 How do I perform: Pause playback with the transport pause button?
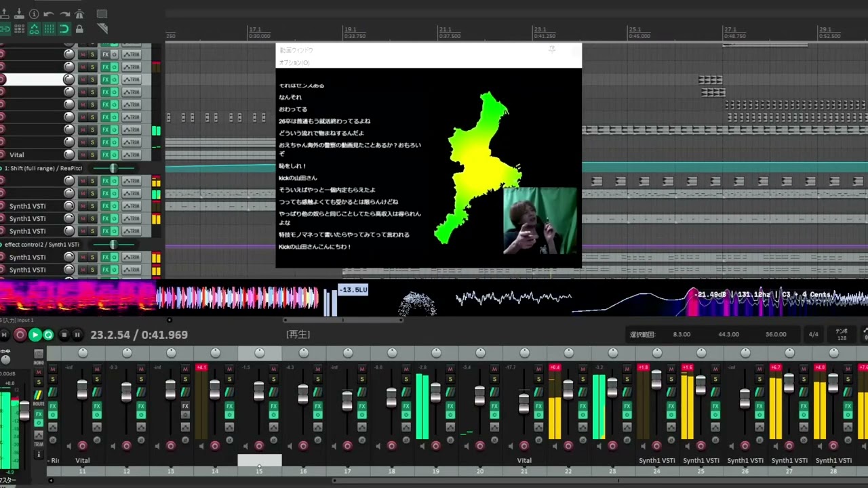click(77, 335)
